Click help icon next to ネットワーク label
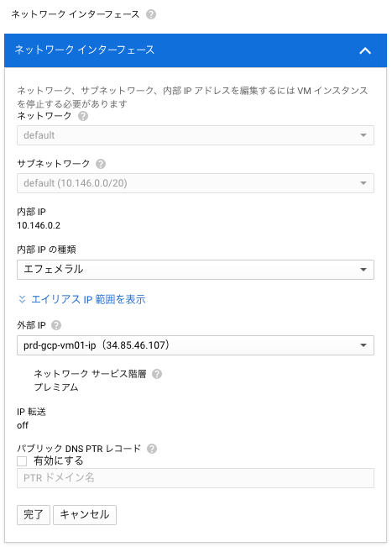Screen dimensions: 392x547 point(83,116)
